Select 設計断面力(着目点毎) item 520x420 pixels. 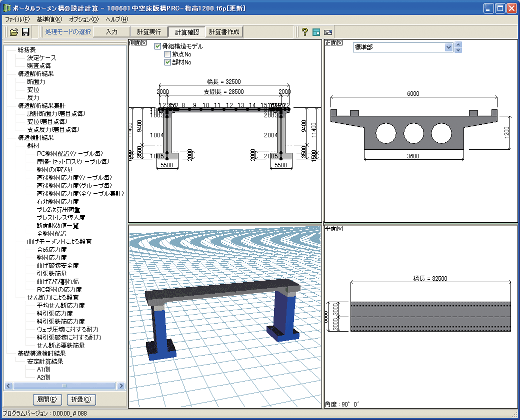click(x=56, y=113)
